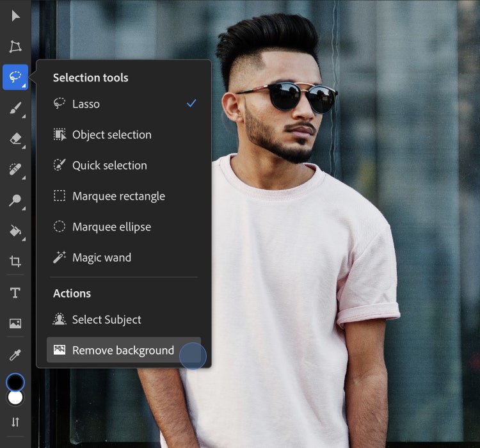This screenshot has height=448, width=480.
Task: Select the Eraser tool
Action: [15, 138]
